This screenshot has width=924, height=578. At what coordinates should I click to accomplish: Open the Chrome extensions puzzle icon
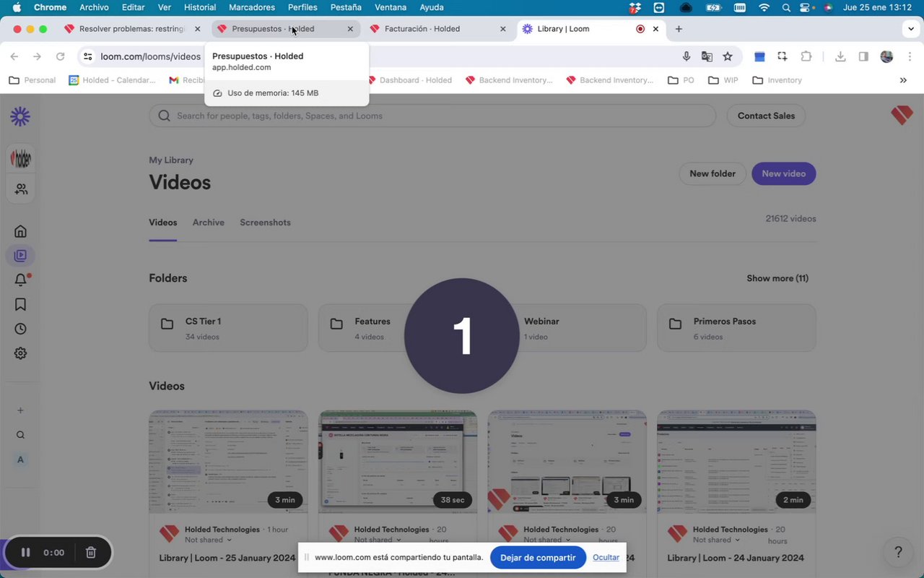coord(806,56)
